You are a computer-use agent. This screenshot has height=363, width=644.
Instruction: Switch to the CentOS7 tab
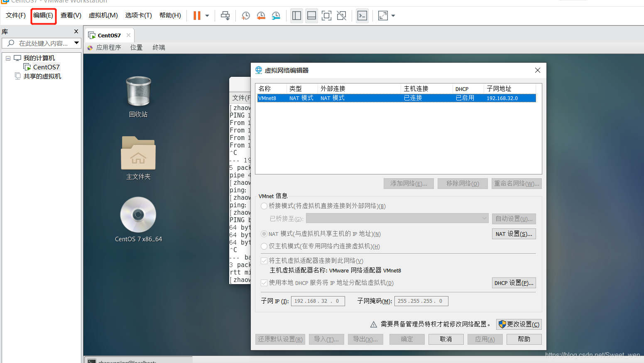pos(109,35)
